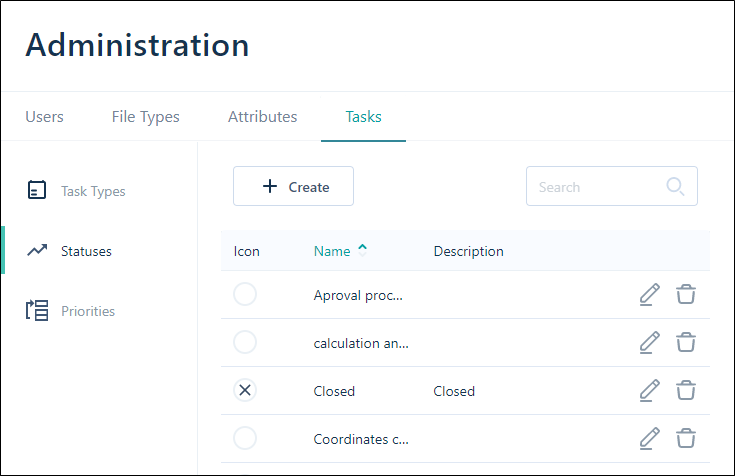Click the Task Types calendar icon

[x=37, y=190]
